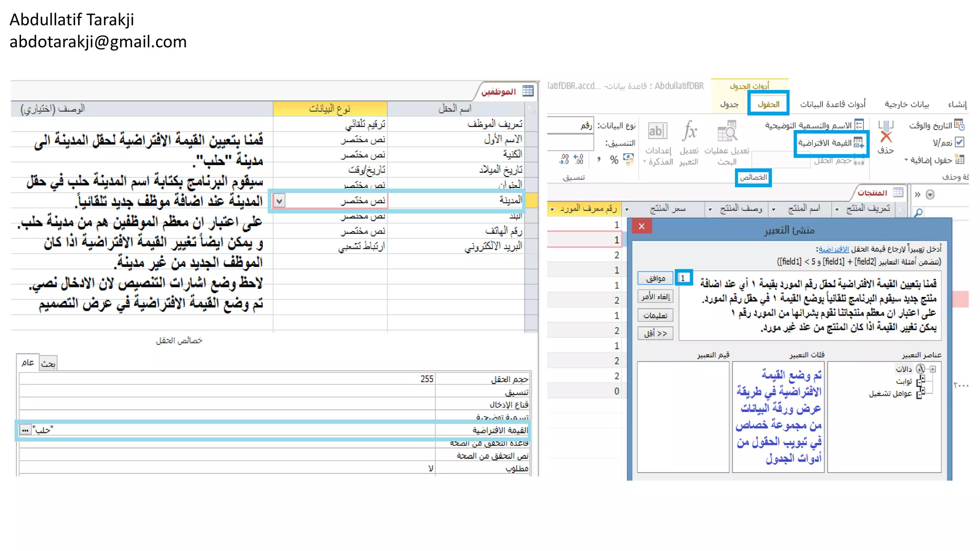
Task: Switch to the Fields (الحقول) ribbon tab
Action: [x=768, y=104]
